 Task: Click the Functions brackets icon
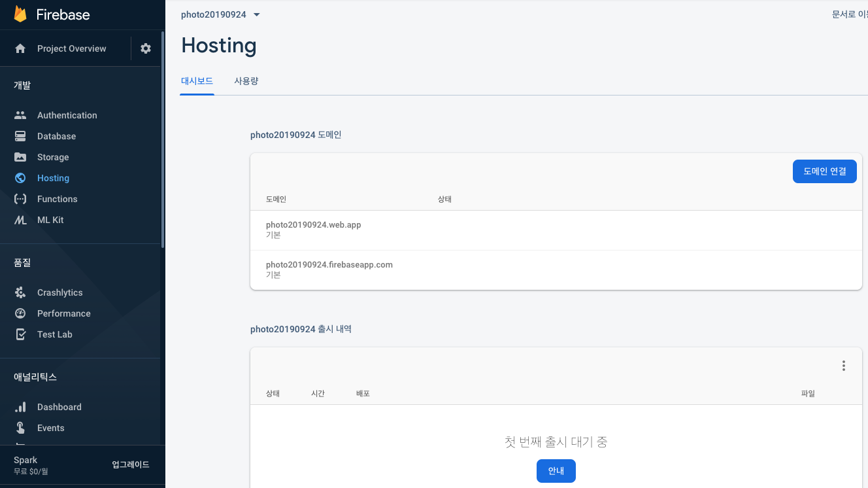(x=20, y=199)
